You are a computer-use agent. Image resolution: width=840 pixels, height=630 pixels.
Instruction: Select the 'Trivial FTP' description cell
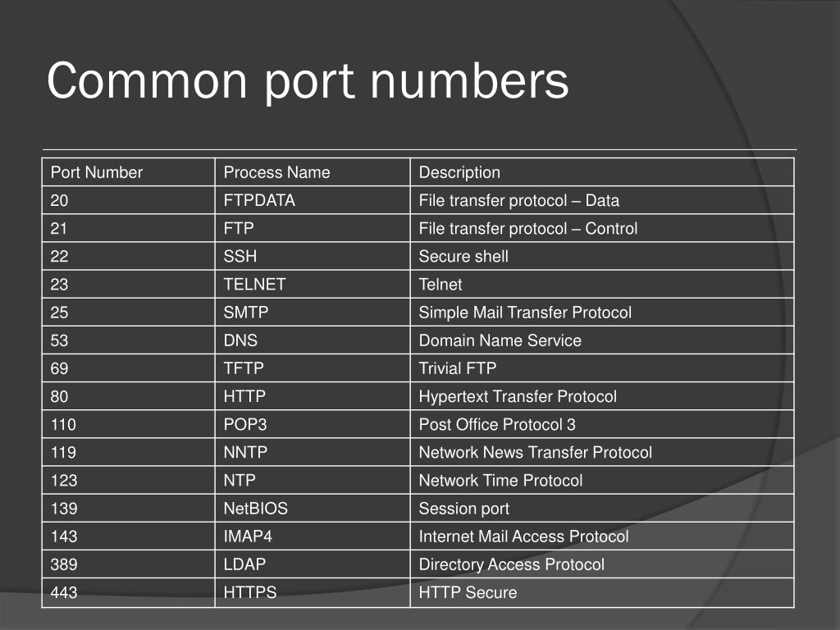tap(602, 368)
